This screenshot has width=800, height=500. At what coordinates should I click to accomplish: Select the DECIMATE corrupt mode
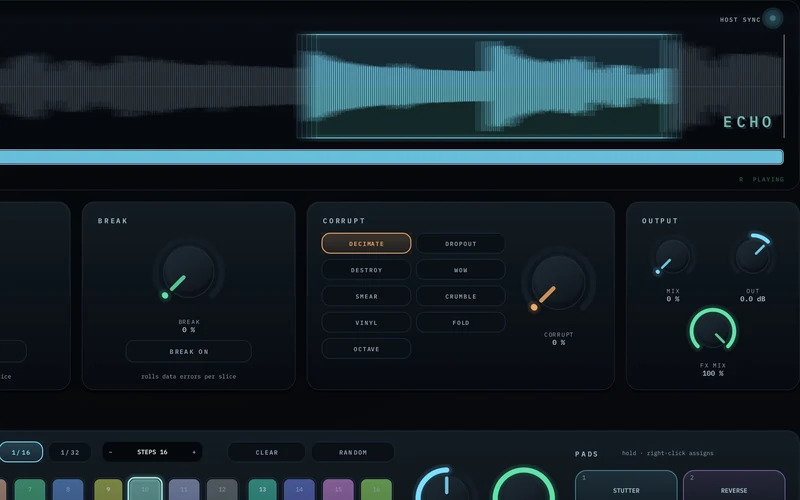(366, 243)
